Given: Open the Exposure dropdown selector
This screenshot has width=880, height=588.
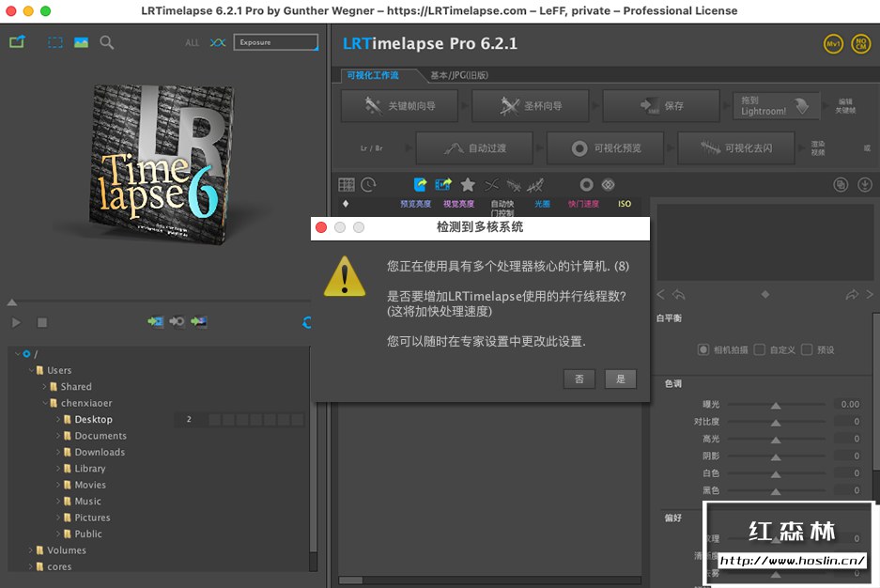Looking at the screenshot, I should pyautogui.click(x=275, y=42).
